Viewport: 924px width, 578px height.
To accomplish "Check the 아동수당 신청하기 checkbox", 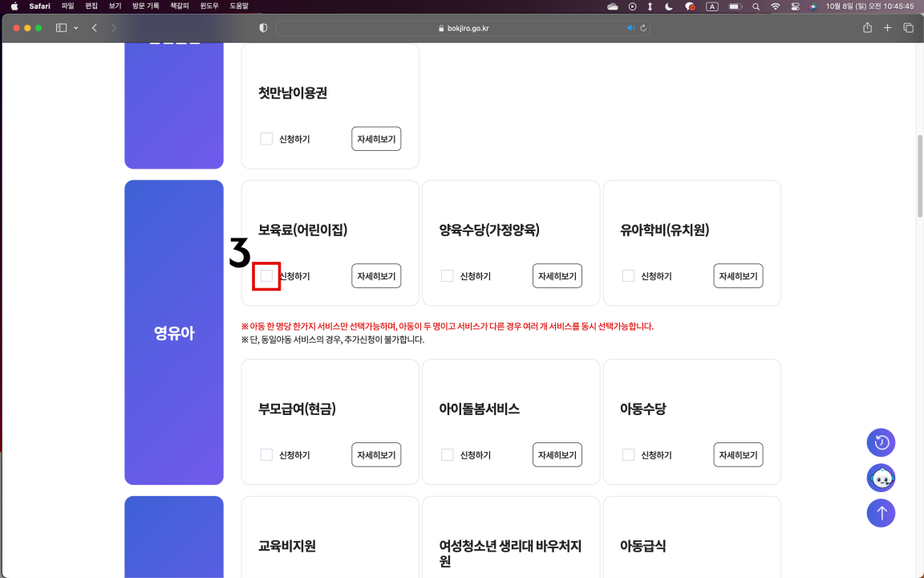I will pyautogui.click(x=628, y=454).
